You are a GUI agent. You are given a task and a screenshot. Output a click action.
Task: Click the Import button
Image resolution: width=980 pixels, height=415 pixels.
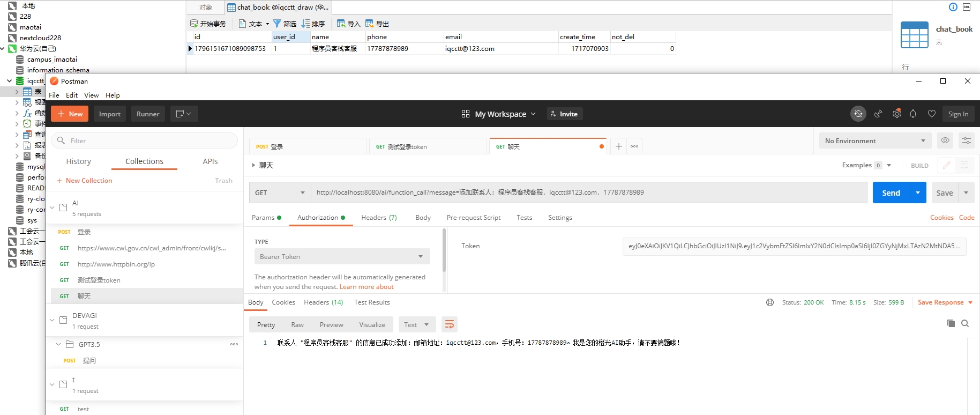pyautogui.click(x=110, y=114)
